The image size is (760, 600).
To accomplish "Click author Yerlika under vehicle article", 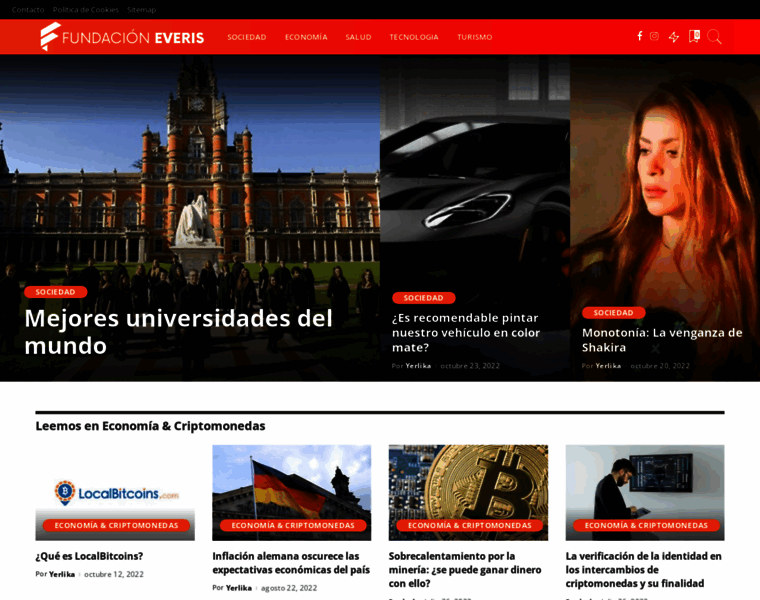I will (x=418, y=366).
